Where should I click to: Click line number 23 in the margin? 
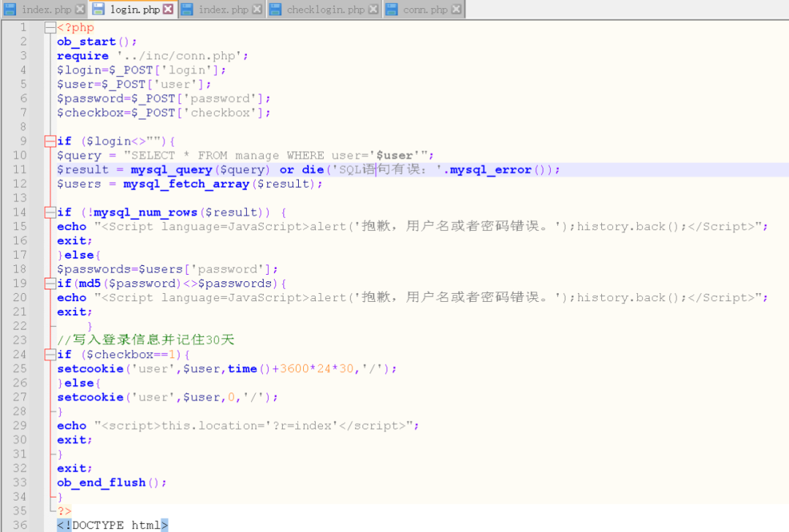[20, 341]
